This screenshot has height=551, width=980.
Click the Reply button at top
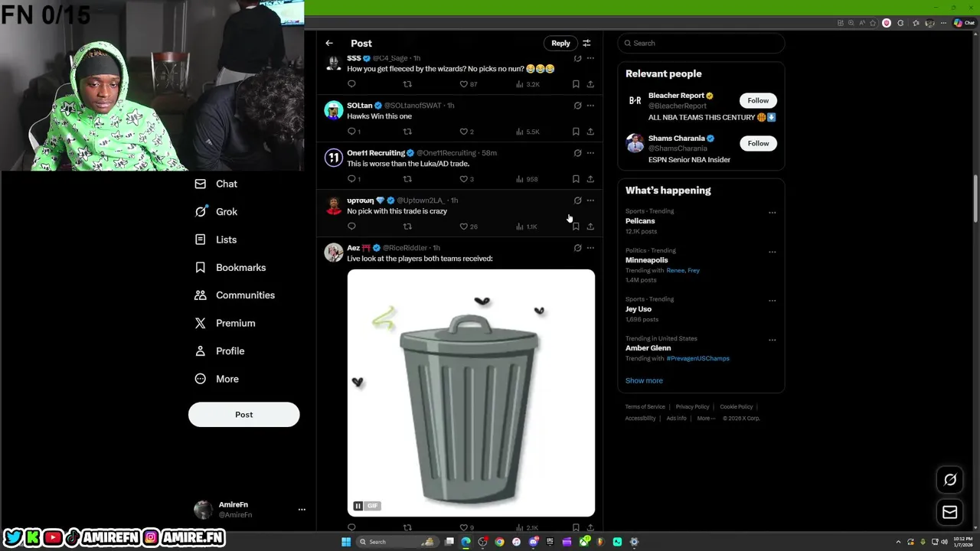pos(560,44)
